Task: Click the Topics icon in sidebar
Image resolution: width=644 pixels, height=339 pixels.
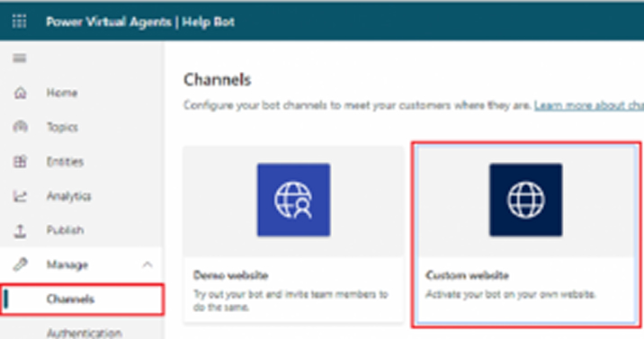Action: click(x=20, y=127)
